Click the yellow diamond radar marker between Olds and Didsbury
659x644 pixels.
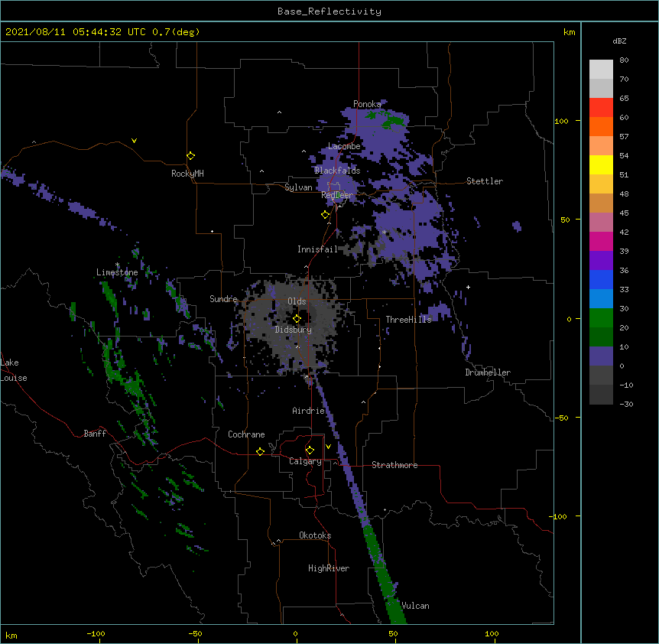297,319
